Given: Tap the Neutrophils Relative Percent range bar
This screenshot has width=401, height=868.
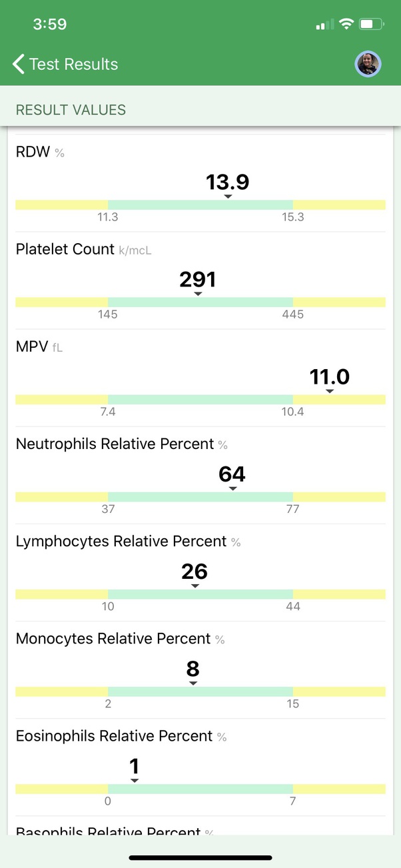Looking at the screenshot, I should pyautogui.click(x=200, y=497).
